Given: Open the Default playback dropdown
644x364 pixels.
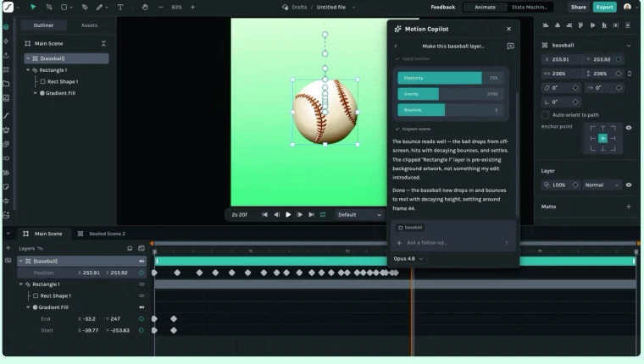Looking at the screenshot, I should tap(359, 215).
